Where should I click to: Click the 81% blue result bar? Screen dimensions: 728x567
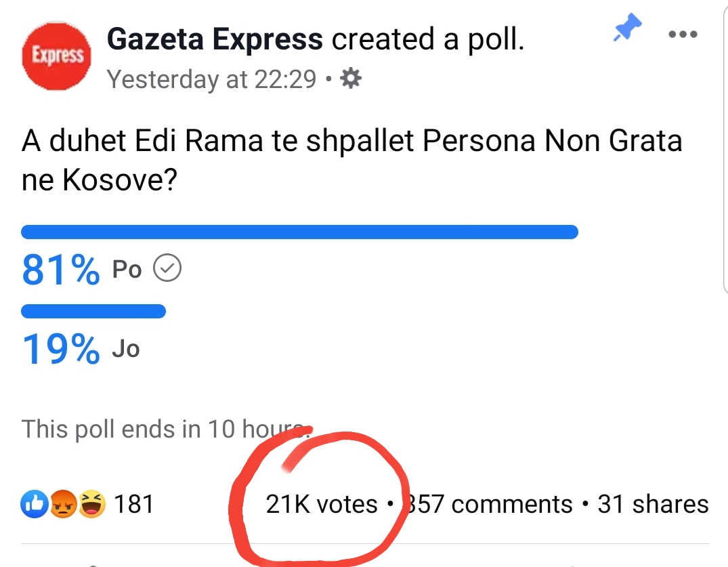point(299,232)
